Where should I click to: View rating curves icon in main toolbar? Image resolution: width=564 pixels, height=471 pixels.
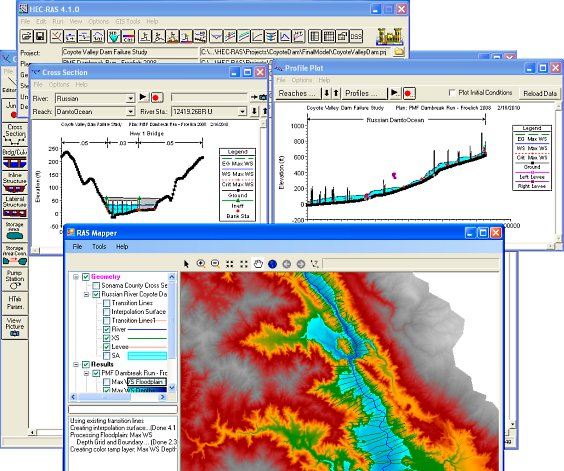click(258, 36)
